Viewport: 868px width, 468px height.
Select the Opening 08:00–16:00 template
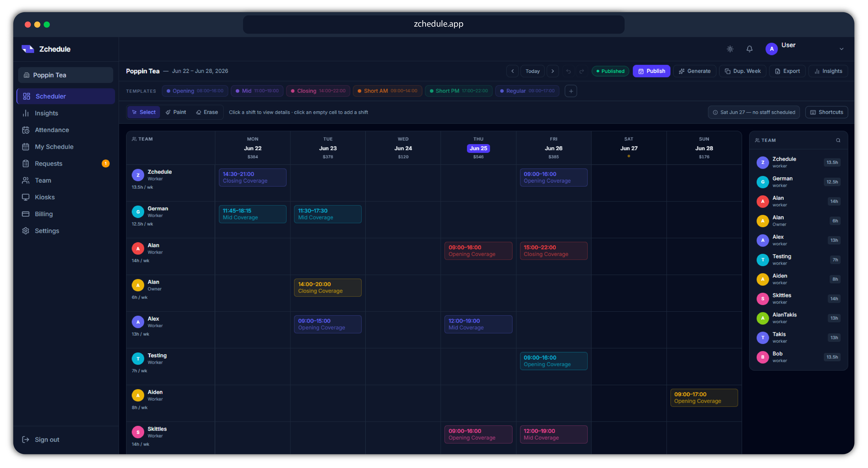(195, 91)
